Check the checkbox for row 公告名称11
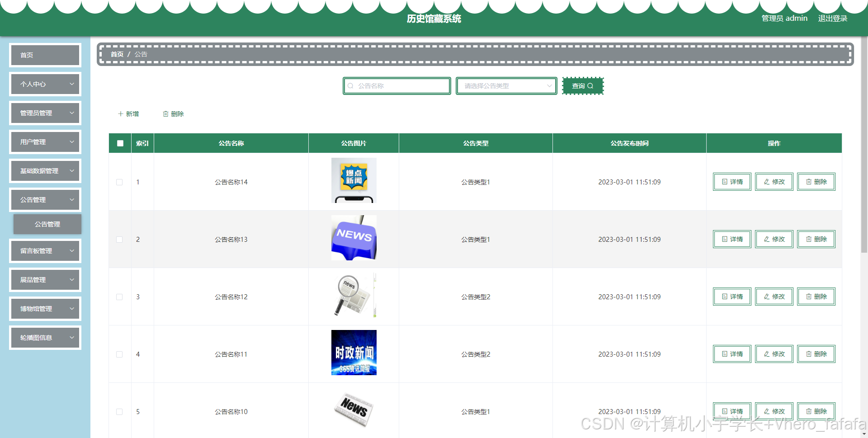Screen dimensions: 868x438 pyautogui.click(x=119, y=354)
